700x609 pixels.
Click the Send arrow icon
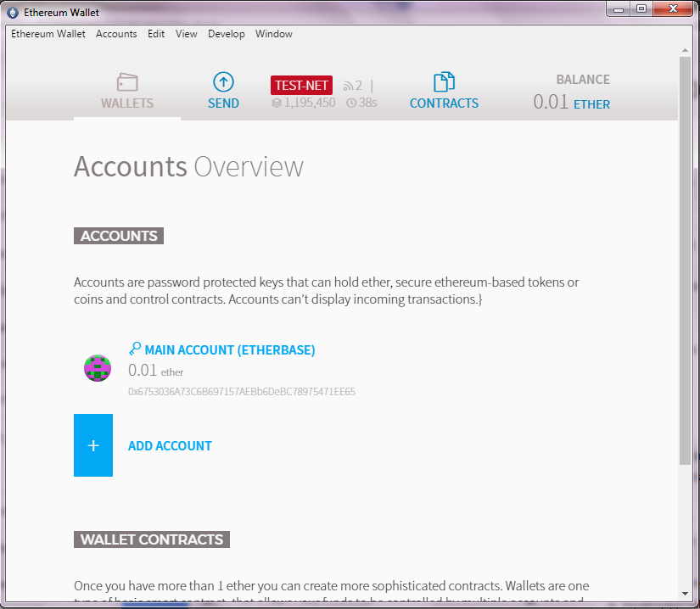tap(223, 82)
